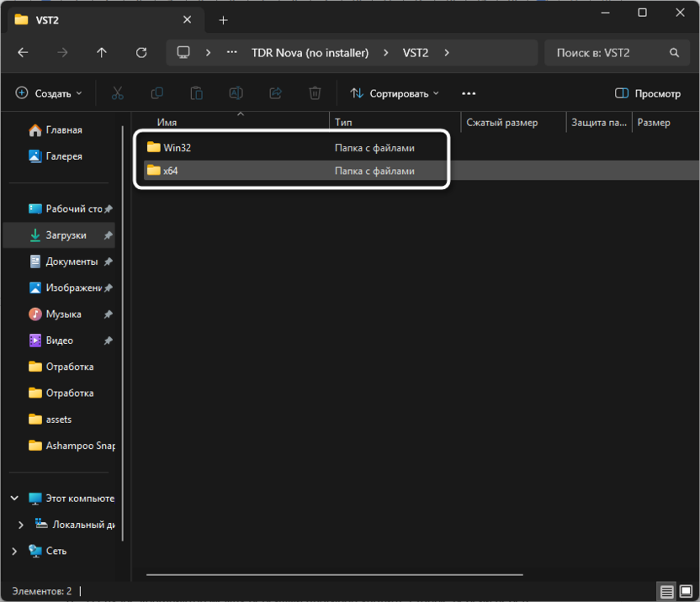Navigate back with the left arrow

coord(24,52)
